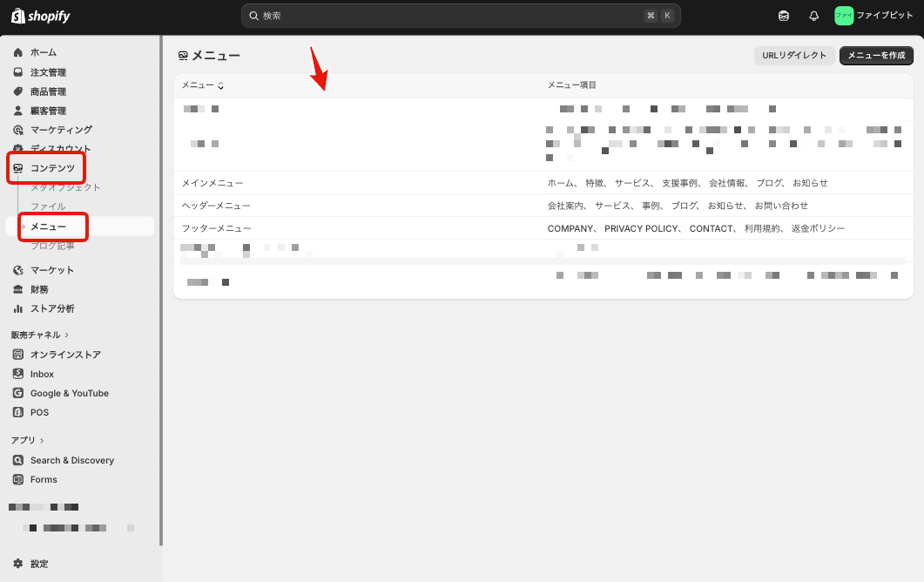
Task: Click the メニューを作成 button
Action: pos(876,55)
